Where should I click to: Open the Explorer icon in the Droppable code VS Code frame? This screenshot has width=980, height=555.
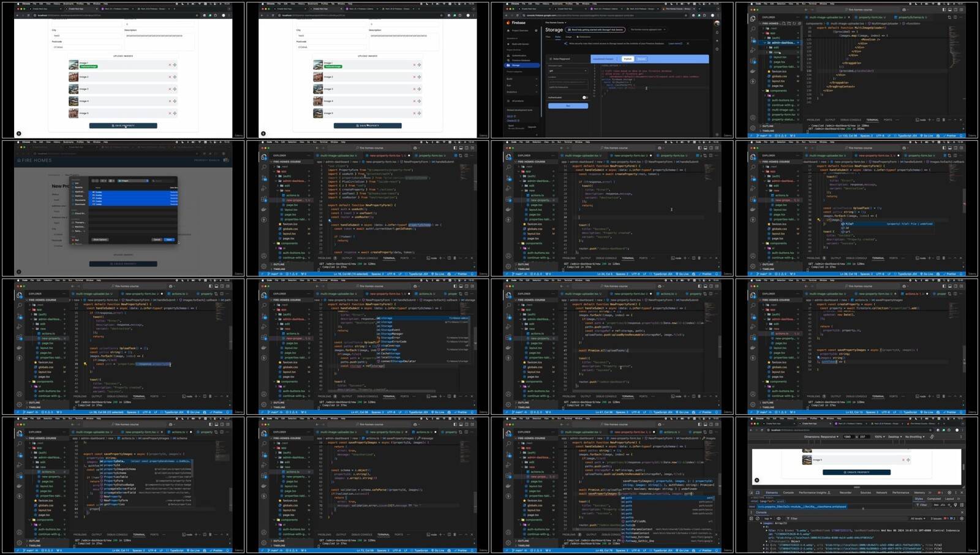point(753,18)
